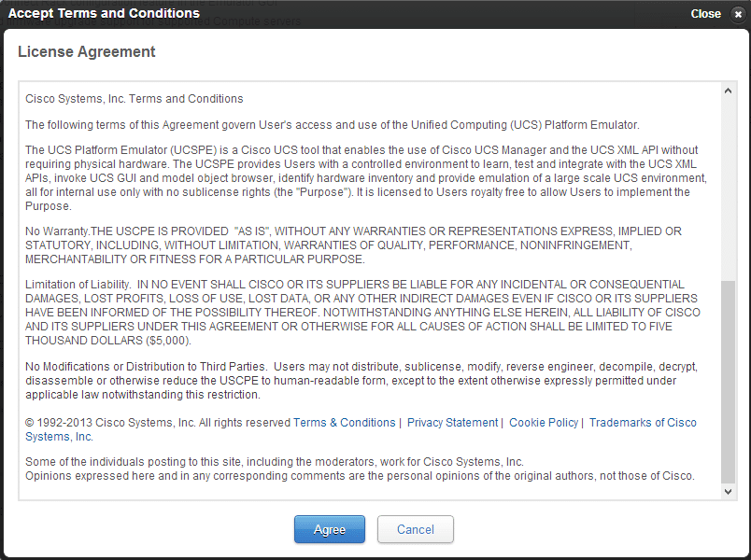Follow the Cookie Policy link
This screenshot has height=560, width=751.
point(544,423)
